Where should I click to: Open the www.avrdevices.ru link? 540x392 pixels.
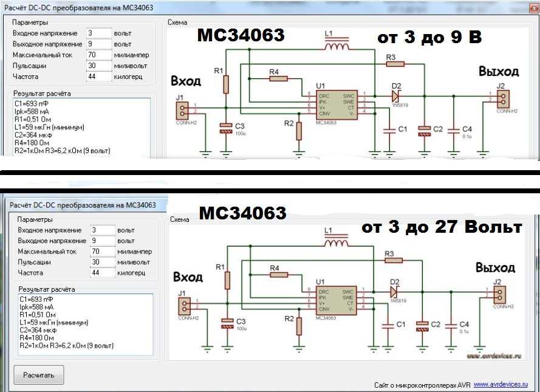pos(501,385)
